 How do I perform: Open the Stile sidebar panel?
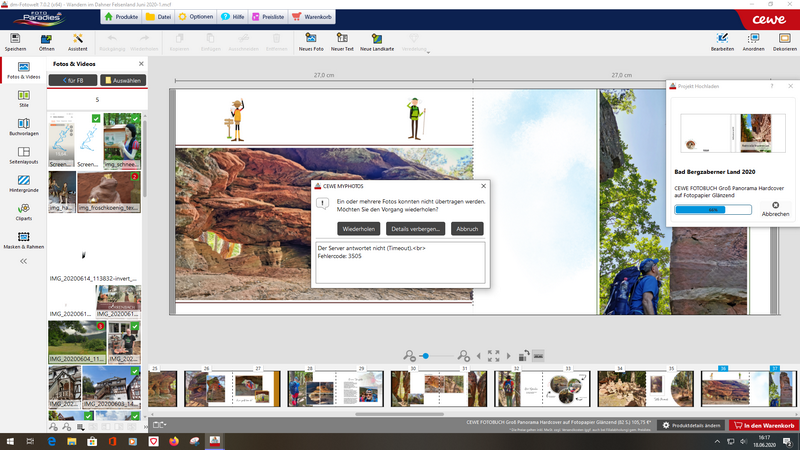24,98
